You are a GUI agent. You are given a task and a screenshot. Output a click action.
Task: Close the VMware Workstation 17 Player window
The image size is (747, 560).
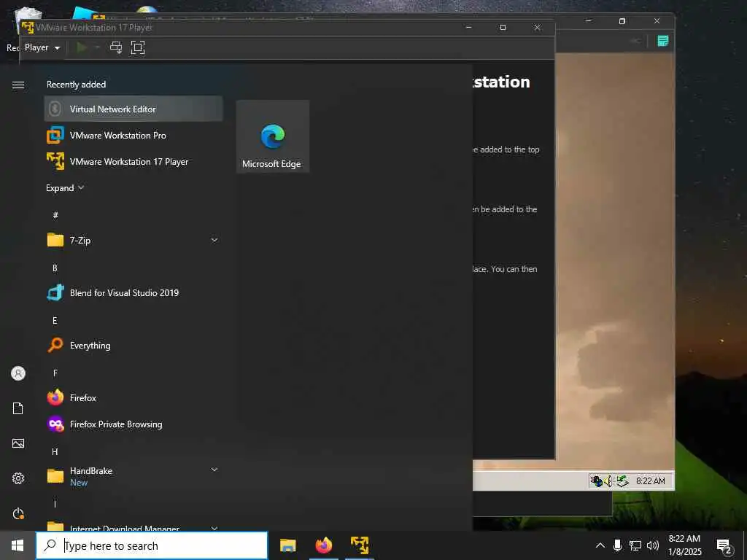tap(538, 28)
